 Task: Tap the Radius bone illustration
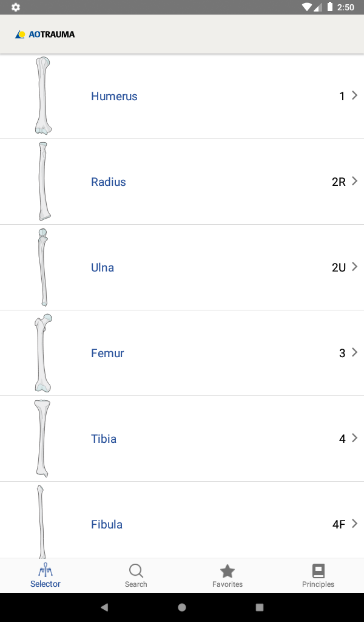pos(44,181)
